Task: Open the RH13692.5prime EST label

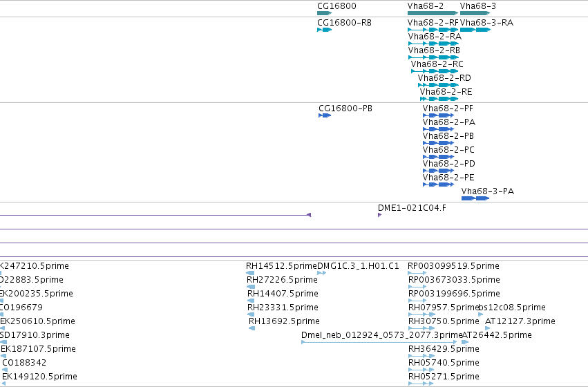Action: [x=284, y=321]
